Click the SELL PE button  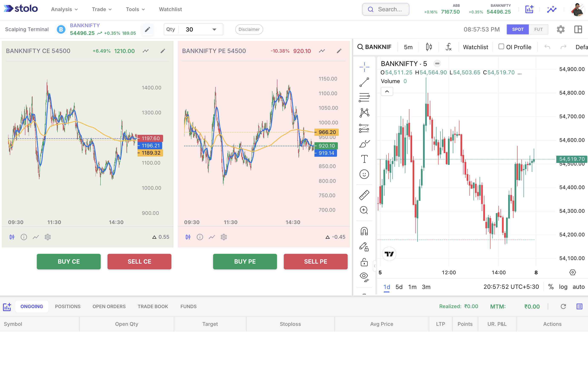click(x=315, y=262)
